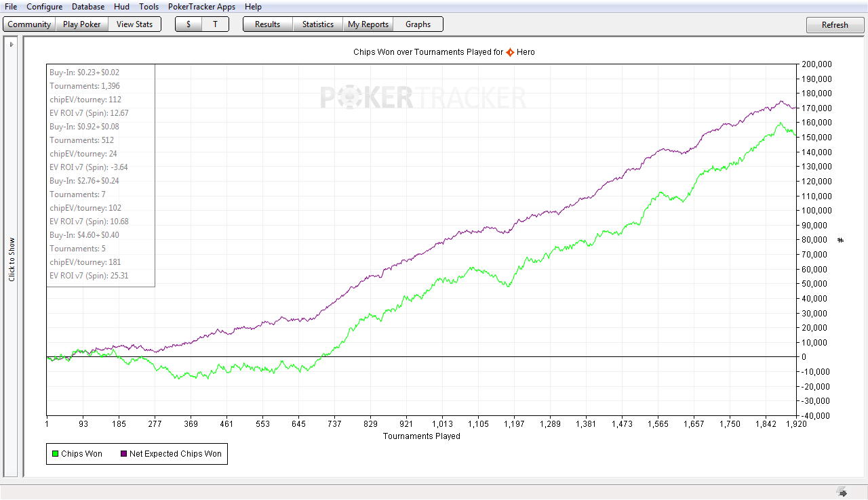
Task: Click the 'Buy-In: $0.23+$0.02' line
Action: click(x=84, y=72)
